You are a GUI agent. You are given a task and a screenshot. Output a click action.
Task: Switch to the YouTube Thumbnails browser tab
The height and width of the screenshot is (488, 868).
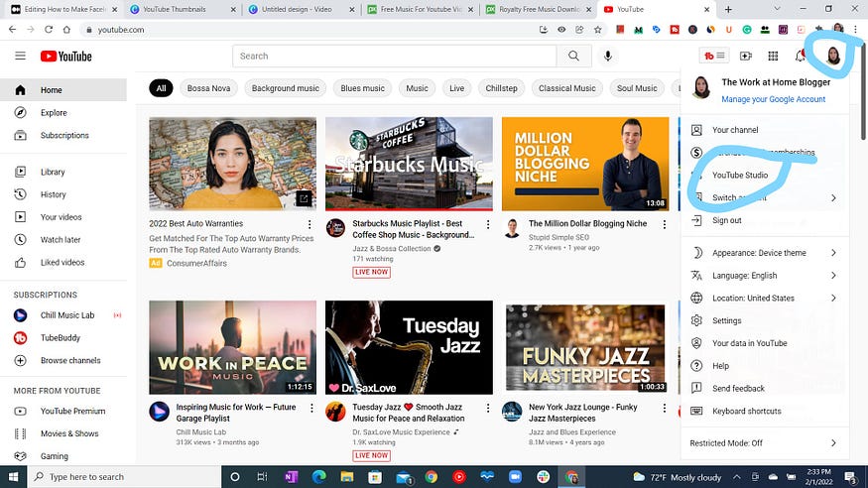pos(183,9)
